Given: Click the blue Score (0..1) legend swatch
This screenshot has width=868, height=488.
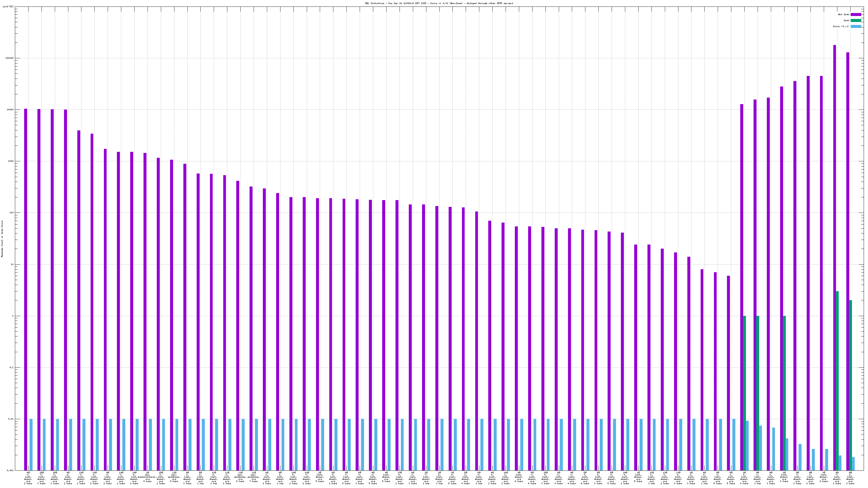Looking at the screenshot, I should click(856, 26).
